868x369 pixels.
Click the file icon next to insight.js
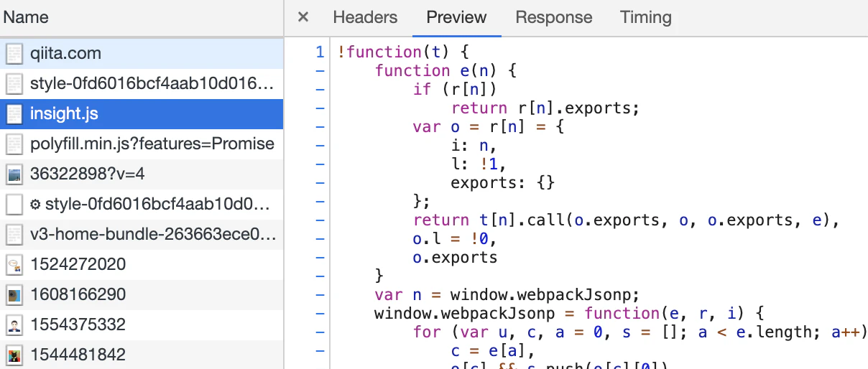pyautogui.click(x=14, y=114)
